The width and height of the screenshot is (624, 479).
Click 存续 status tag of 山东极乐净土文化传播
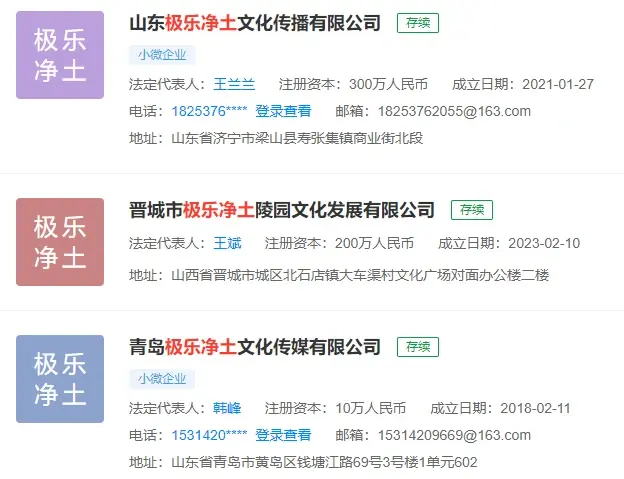point(418,23)
